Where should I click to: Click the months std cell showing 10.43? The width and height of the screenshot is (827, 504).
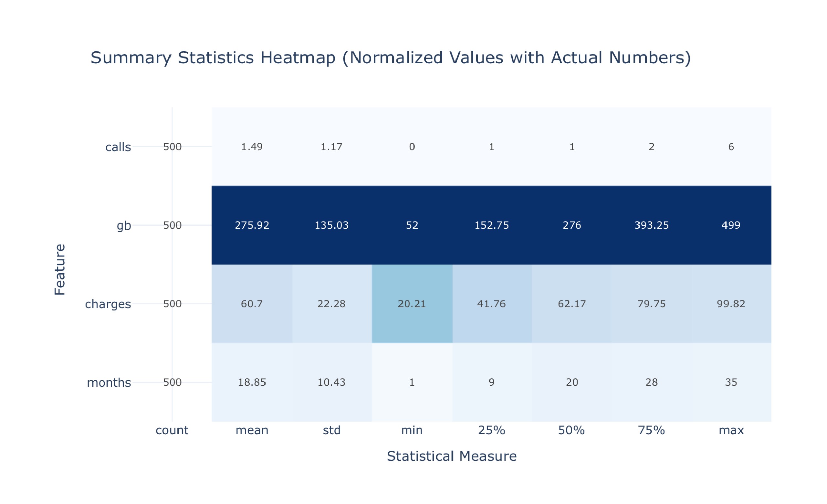[331, 382]
